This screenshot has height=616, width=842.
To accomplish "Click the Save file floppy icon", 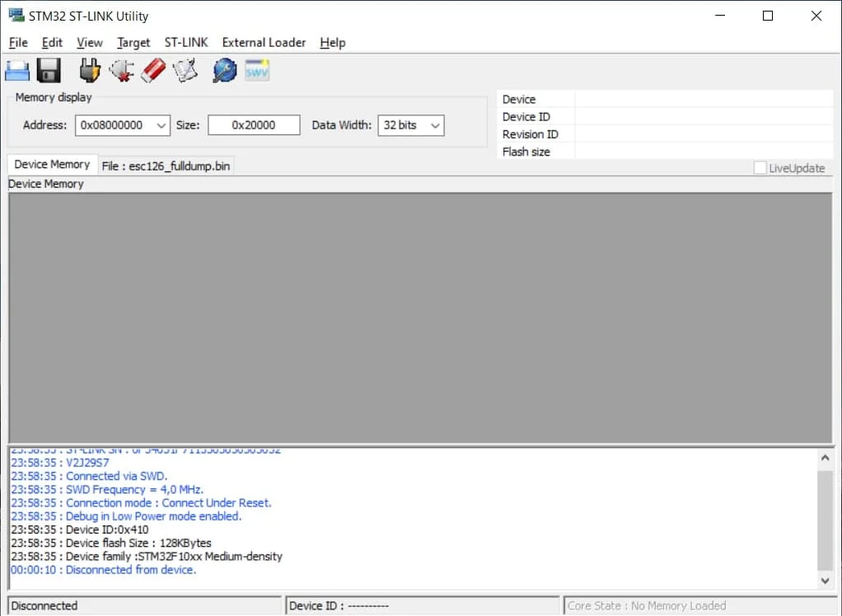I will (x=49, y=71).
